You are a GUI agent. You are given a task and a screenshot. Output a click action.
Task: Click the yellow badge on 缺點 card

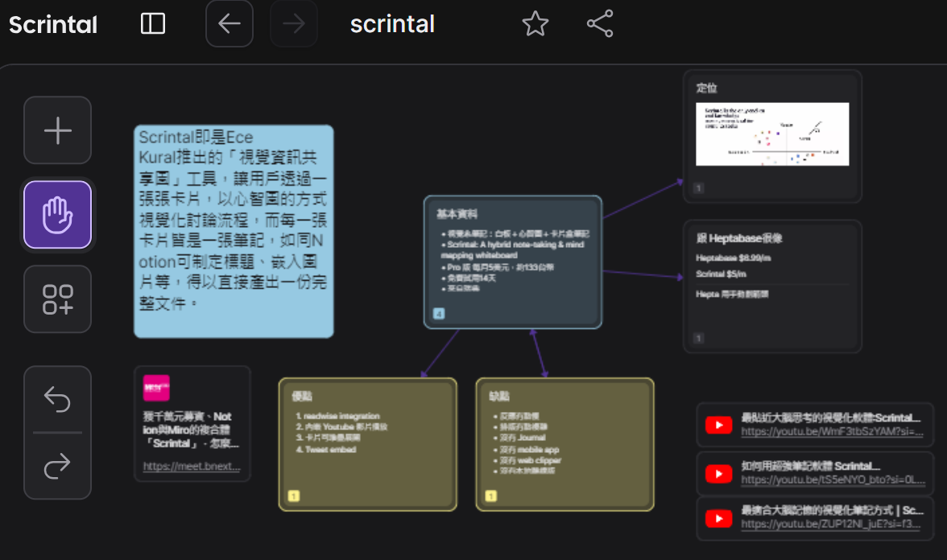491,496
